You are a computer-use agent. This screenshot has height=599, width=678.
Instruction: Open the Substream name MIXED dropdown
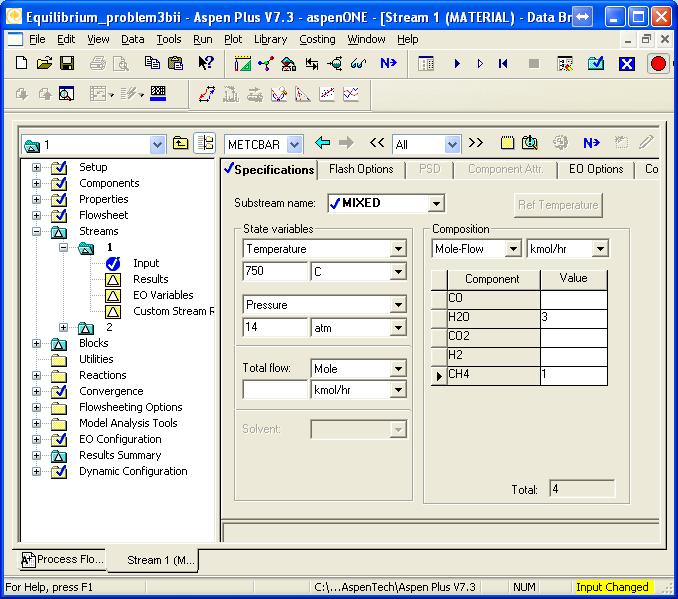(436, 203)
